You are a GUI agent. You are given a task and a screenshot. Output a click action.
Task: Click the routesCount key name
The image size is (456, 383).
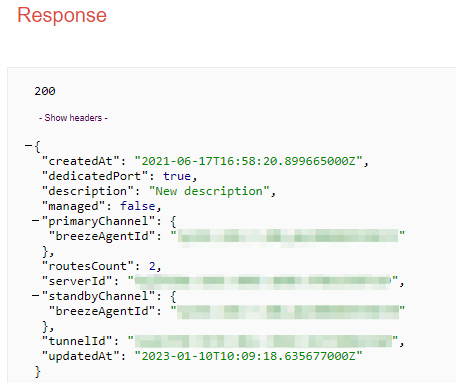pyautogui.click(x=88, y=266)
